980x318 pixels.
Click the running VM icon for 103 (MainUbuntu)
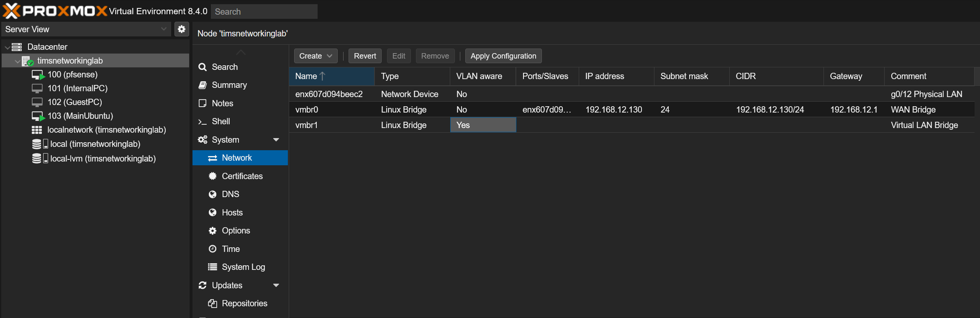click(x=38, y=116)
